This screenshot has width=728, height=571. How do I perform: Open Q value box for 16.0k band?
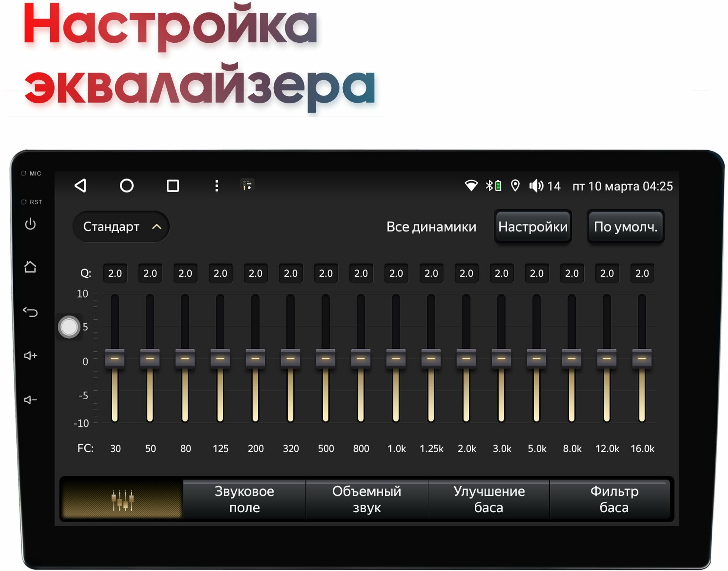point(642,273)
